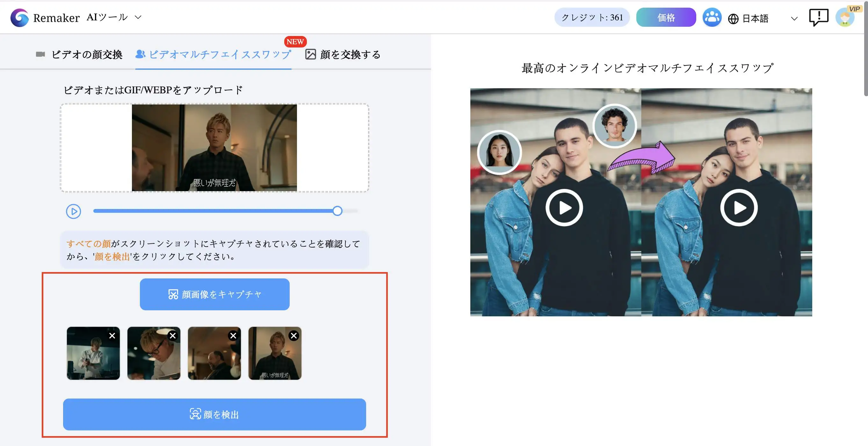Switch to ビデオの顔交換 tab
The width and height of the screenshot is (868, 446).
tap(79, 54)
